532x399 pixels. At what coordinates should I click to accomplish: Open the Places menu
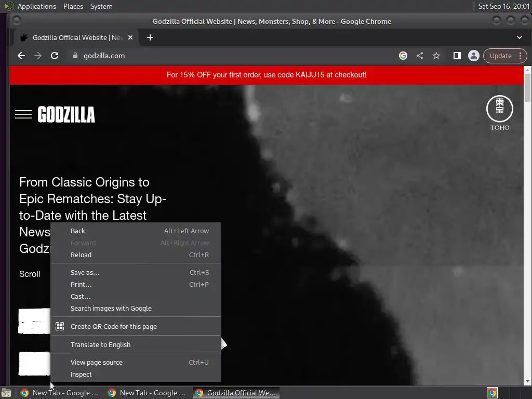point(73,6)
